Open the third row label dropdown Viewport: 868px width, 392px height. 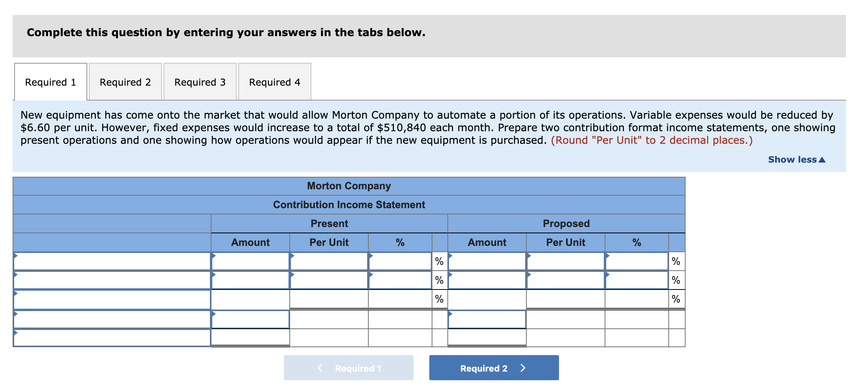[x=112, y=299]
